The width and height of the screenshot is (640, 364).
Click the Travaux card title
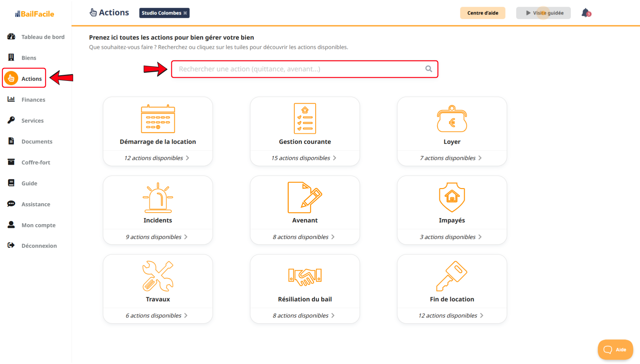(x=158, y=299)
